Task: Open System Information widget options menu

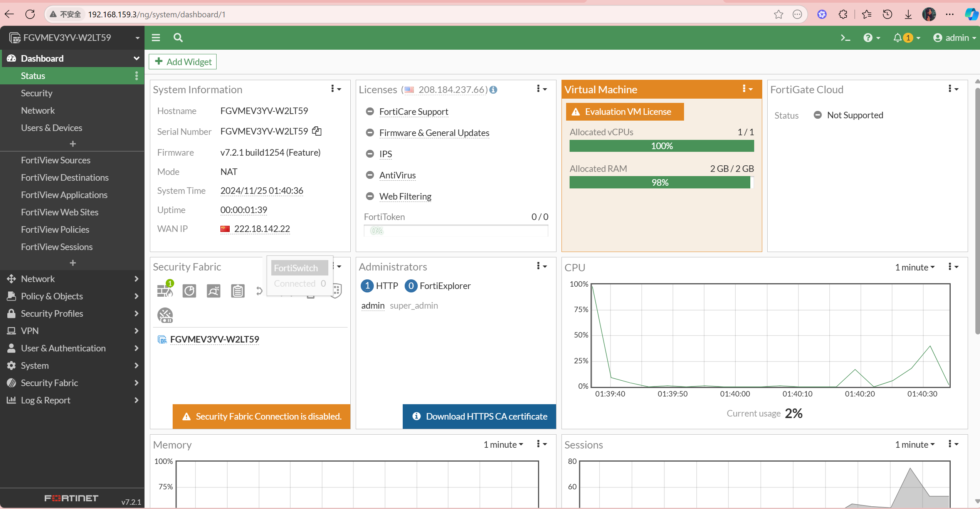Action: click(335, 89)
